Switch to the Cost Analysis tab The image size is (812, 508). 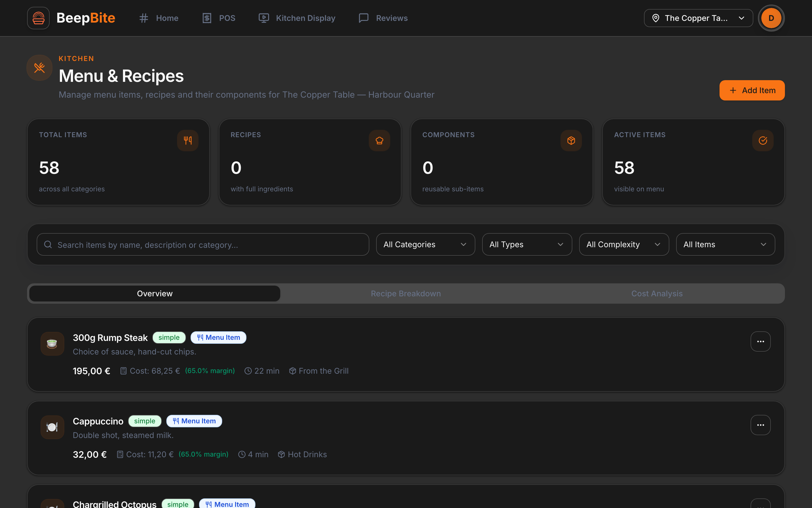(x=657, y=294)
